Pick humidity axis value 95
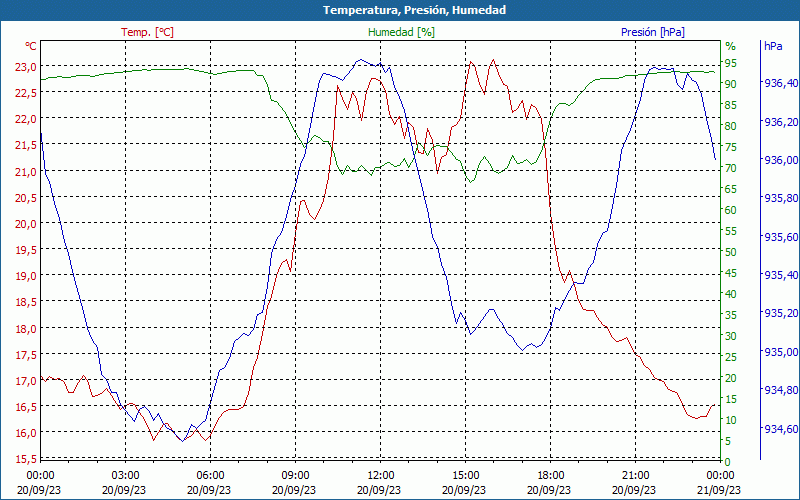Viewport: 800px width, 500px height. [x=731, y=63]
